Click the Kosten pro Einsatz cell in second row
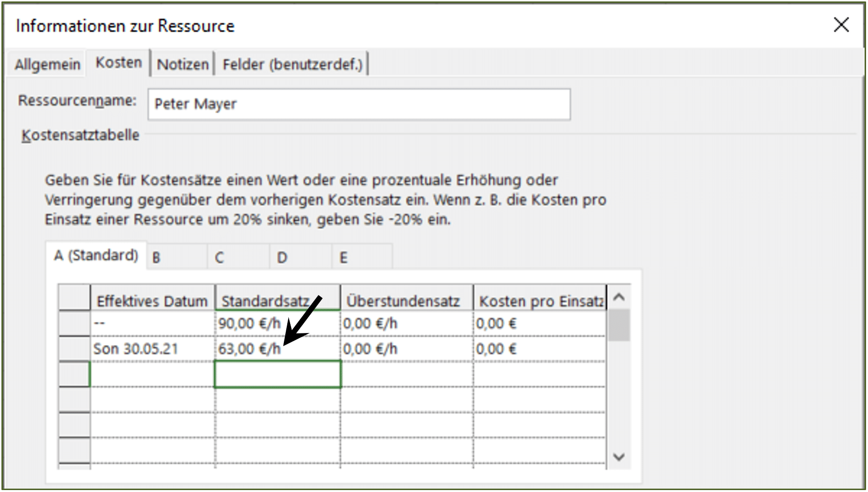 (x=539, y=348)
